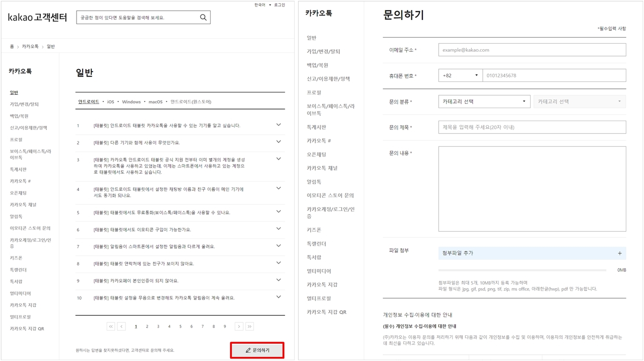The image size is (644, 361).
Task: Open second disabled 카테고리 선택 dropdown
Action: [580, 102]
